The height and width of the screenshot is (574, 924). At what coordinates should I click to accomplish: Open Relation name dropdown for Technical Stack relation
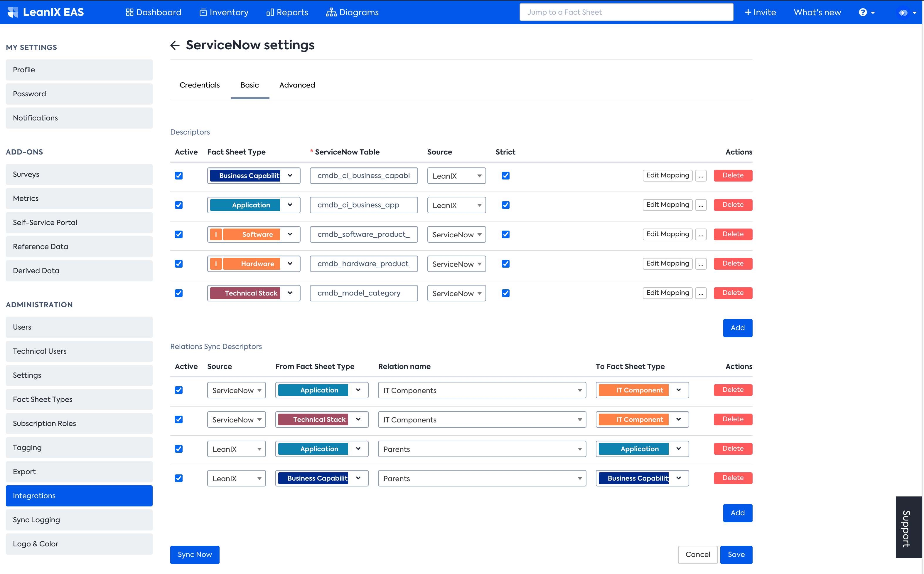(482, 419)
